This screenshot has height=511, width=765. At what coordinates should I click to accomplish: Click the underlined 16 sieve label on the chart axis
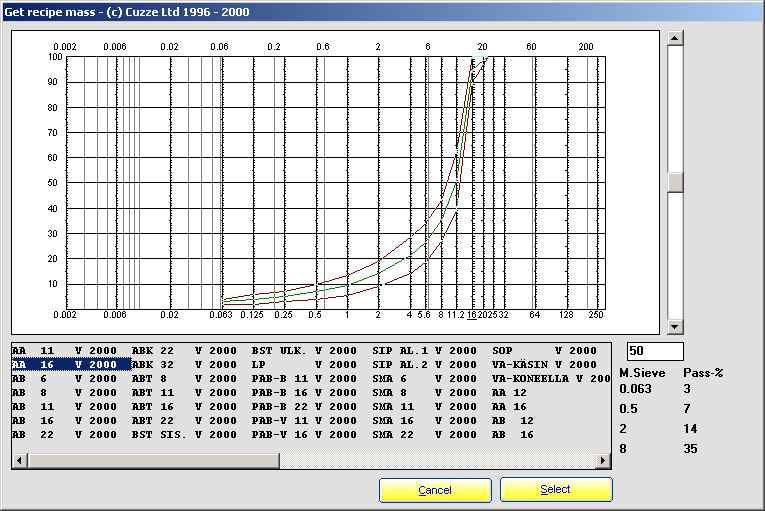472,315
